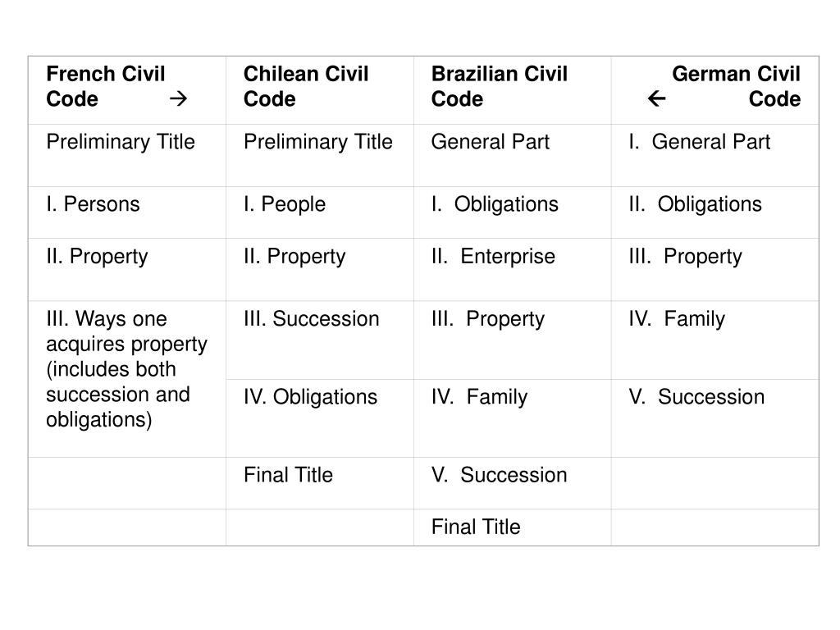Click the III. Ways one acquires property cell
840x630 pixels.
pos(127,379)
